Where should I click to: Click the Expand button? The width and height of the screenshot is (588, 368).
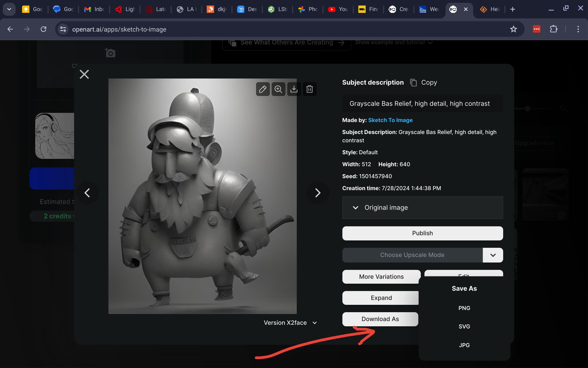tap(380, 298)
